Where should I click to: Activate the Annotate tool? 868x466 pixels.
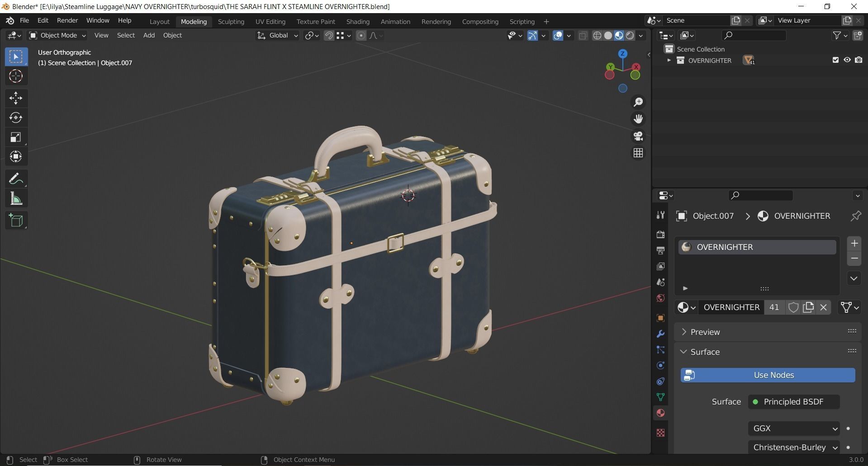[16, 179]
